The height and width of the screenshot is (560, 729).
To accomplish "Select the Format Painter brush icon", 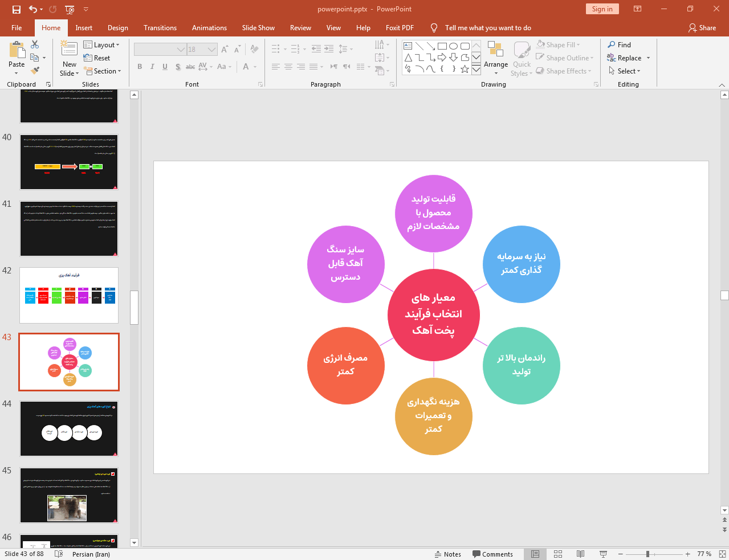I will click(35, 71).
